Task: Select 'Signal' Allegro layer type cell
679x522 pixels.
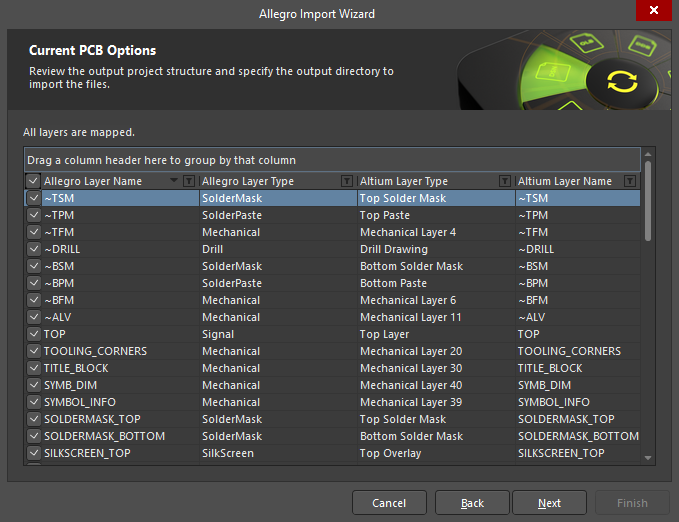Action: [x=278, y=334]
